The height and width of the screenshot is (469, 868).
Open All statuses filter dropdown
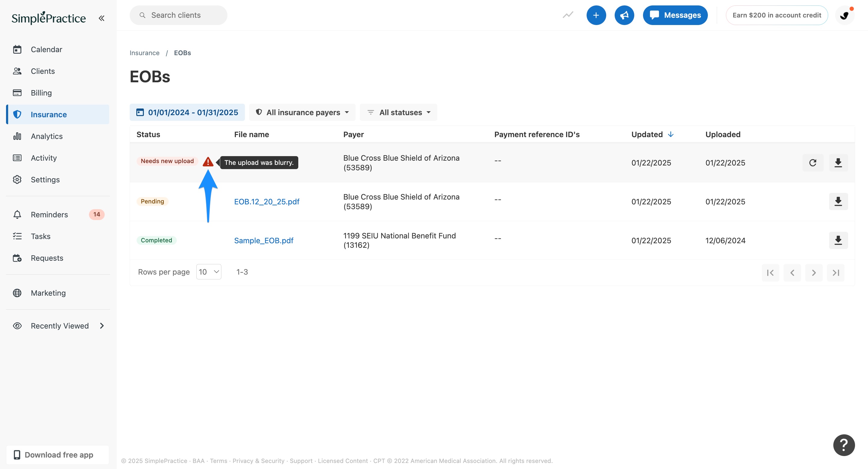pos(398,112)
